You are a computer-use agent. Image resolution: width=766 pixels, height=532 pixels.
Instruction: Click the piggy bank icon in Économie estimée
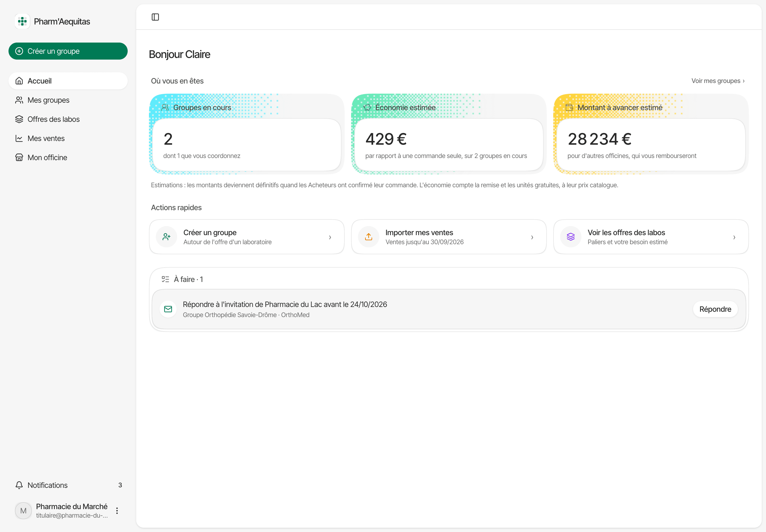(x=367, y=107)
